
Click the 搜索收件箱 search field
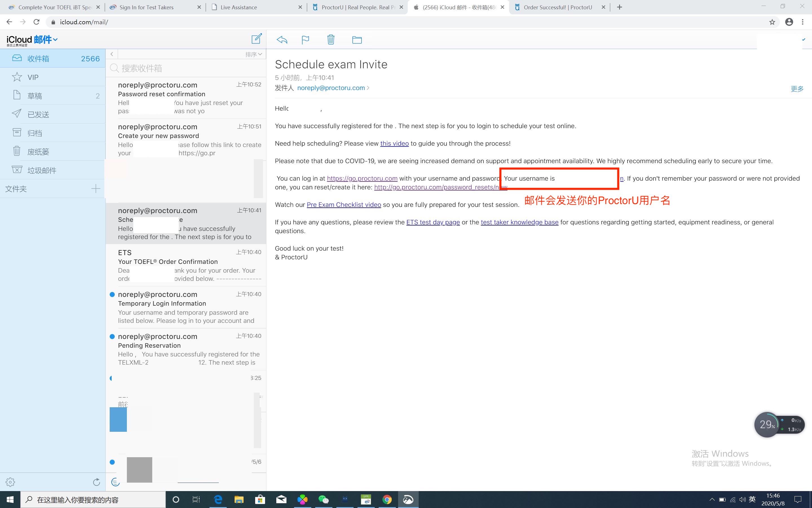click(186, 68)
